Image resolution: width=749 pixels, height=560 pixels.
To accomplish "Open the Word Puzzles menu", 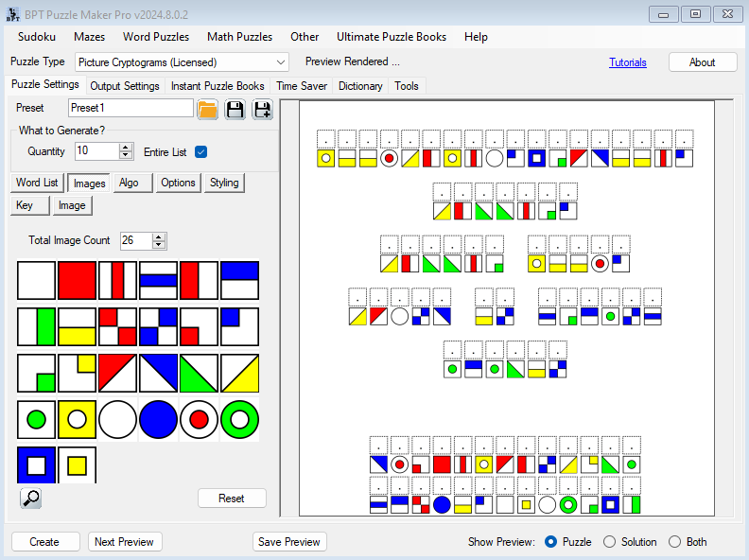I will click(x=154, y=37).
